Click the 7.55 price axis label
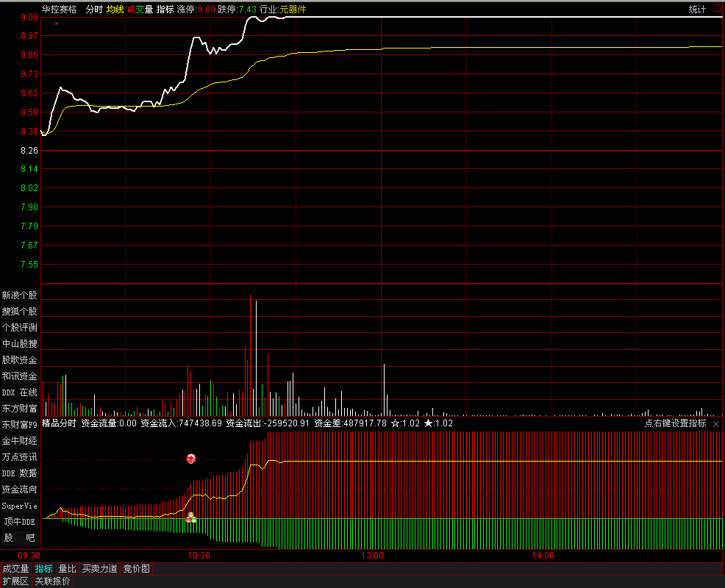Screen dimensions: 725x588 click(x=29, y=265)
